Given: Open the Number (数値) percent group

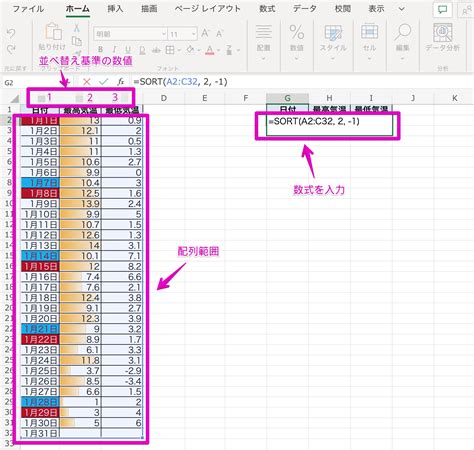Looking at the screenshot, I should click(296, 42).
